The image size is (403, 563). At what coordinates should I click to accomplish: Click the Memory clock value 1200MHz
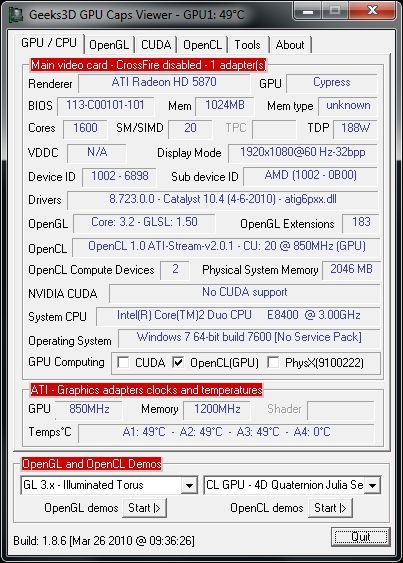(x=217, y=410)
